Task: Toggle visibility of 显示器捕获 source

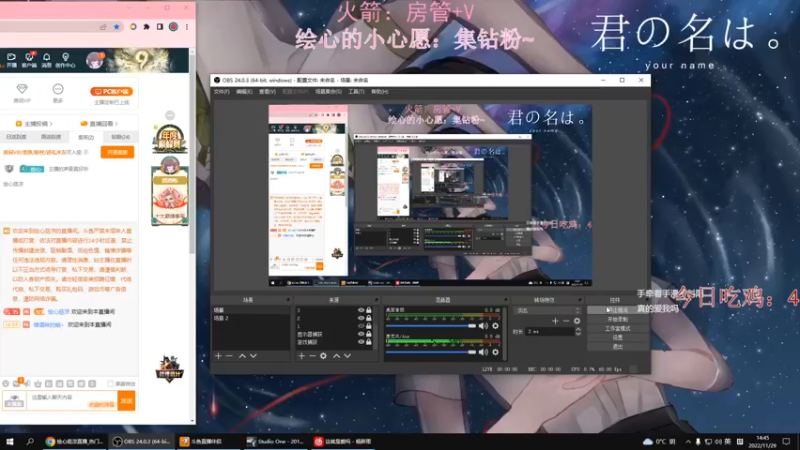Action: [x=361, y=334]
